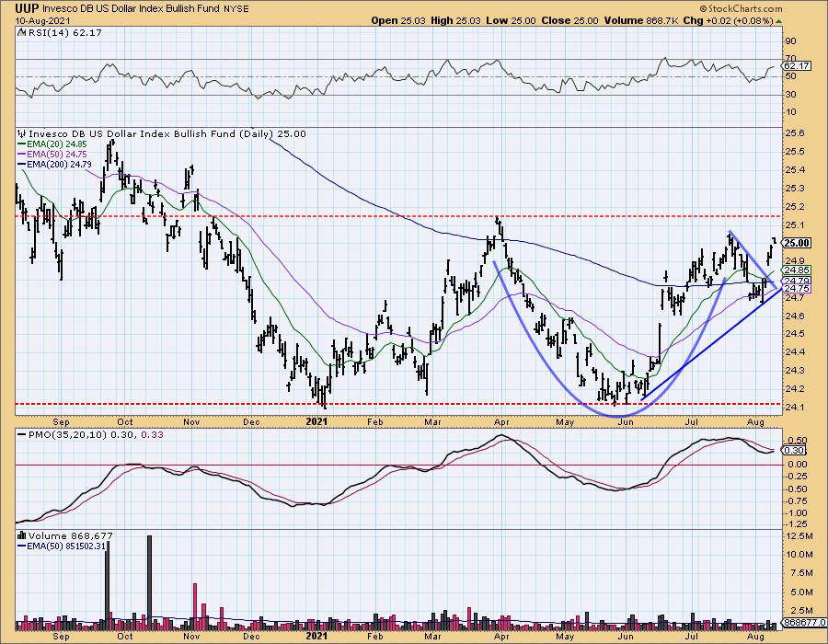Click the 5.0M volume axis label
Screen dimensions: 828x644
click(801, 592)
